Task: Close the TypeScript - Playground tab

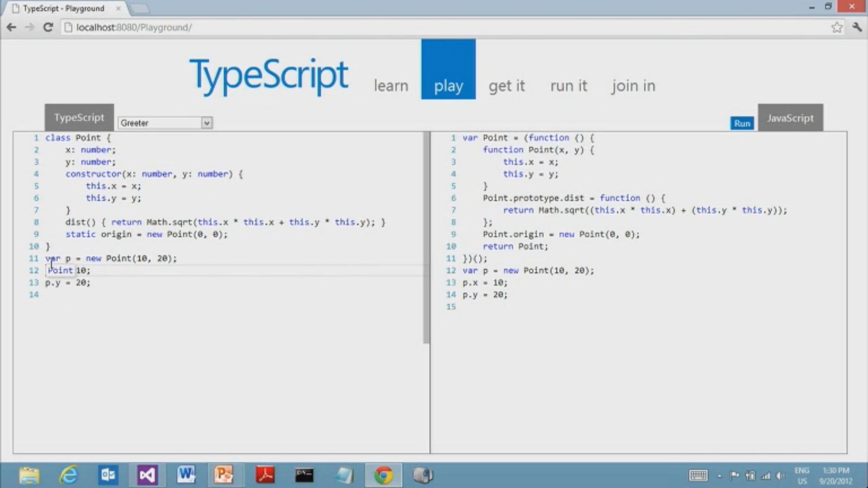Action: click(118, 8)
